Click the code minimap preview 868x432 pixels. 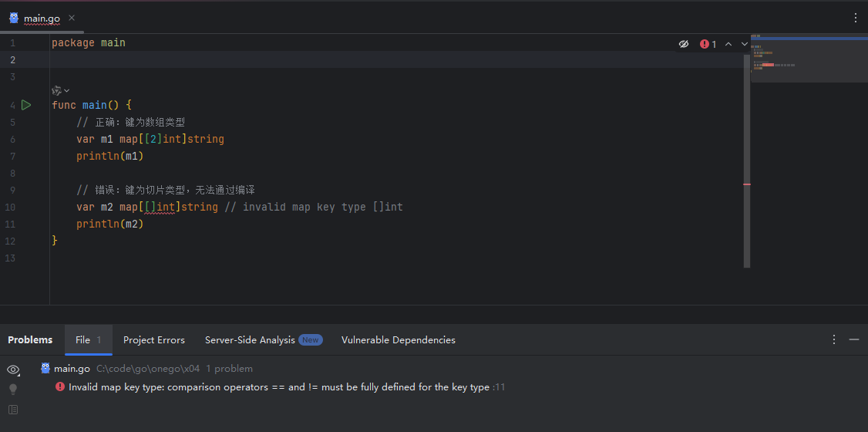809,58
